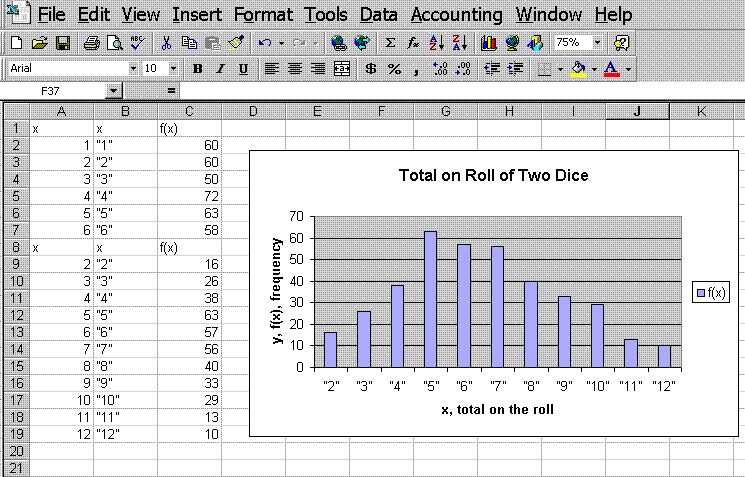Run the spelling check tool

click(135, 43)
